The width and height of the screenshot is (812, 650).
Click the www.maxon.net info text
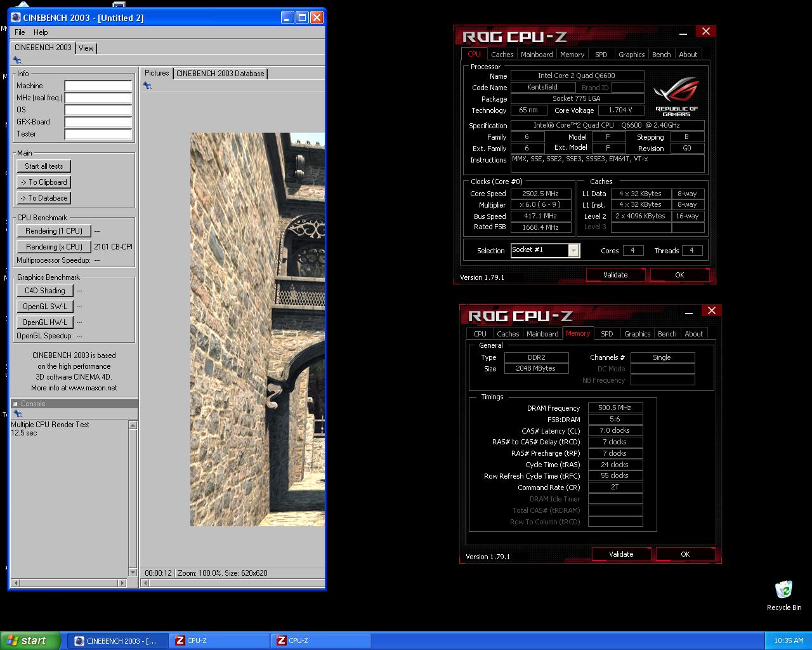coord(93,388)
